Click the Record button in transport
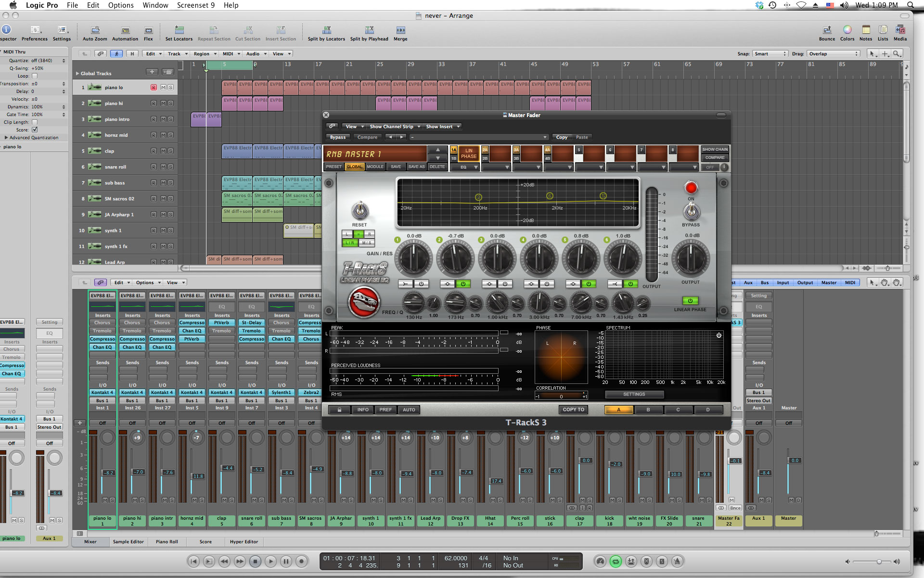924x578 pixels. 302,561
